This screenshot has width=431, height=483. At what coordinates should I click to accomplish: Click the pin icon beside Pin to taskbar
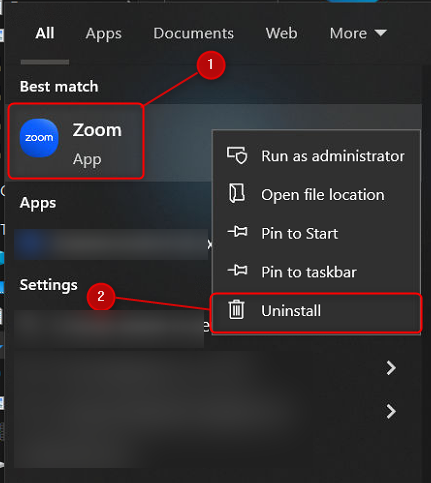[237, 271]
